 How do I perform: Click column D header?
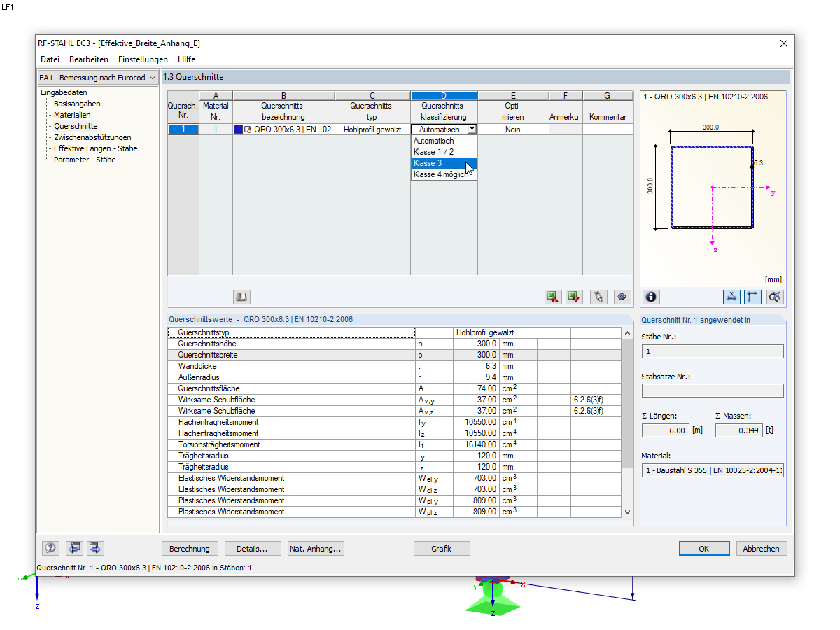click(x=444, y=96)
